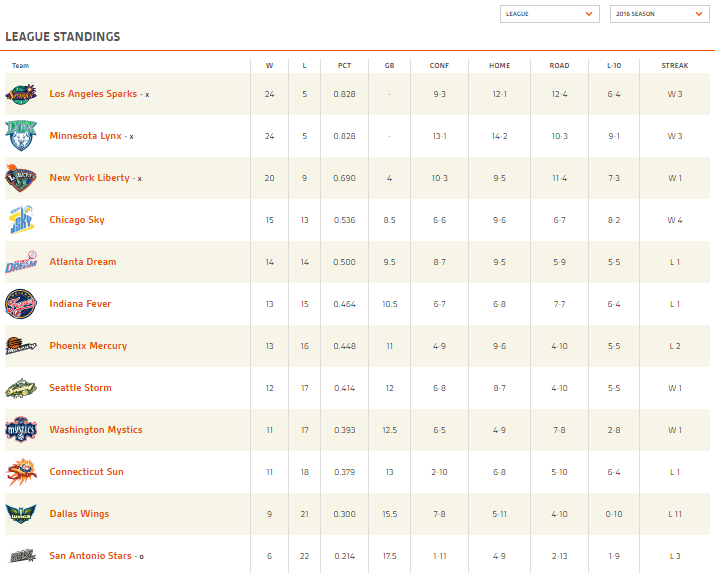Viewport: 715px width, 573px height.
Task: Select the 2-13 road record
Action: point(560,556)
